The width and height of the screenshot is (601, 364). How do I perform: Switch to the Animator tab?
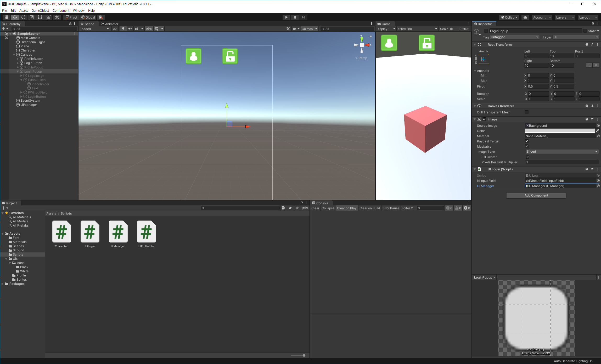pos(110,24)
